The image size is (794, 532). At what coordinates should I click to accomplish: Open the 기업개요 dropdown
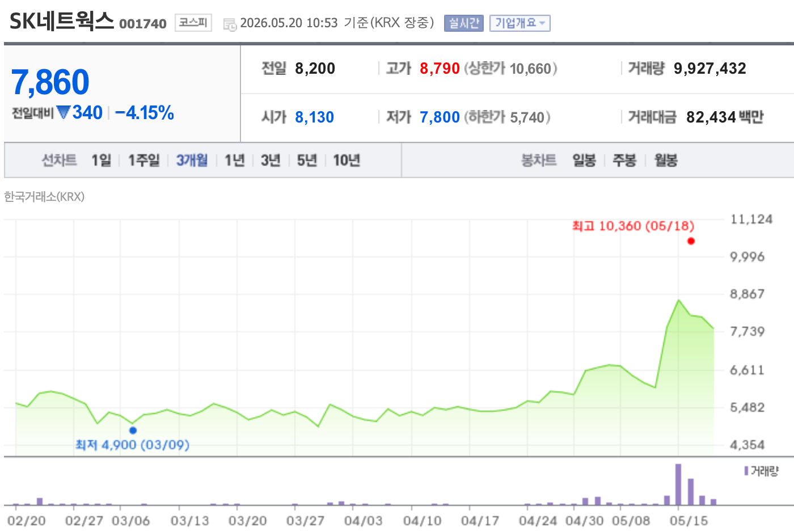(520, 23)
